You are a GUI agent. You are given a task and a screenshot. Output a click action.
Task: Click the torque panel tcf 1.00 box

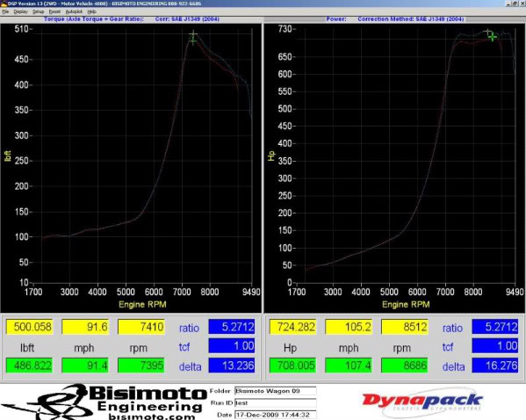coord(232,346)
